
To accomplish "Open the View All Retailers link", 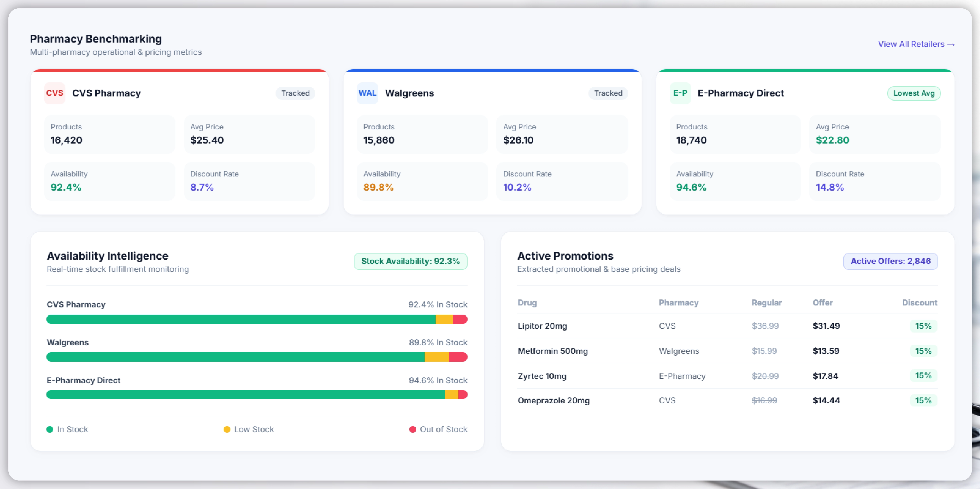I will [916, 44].
